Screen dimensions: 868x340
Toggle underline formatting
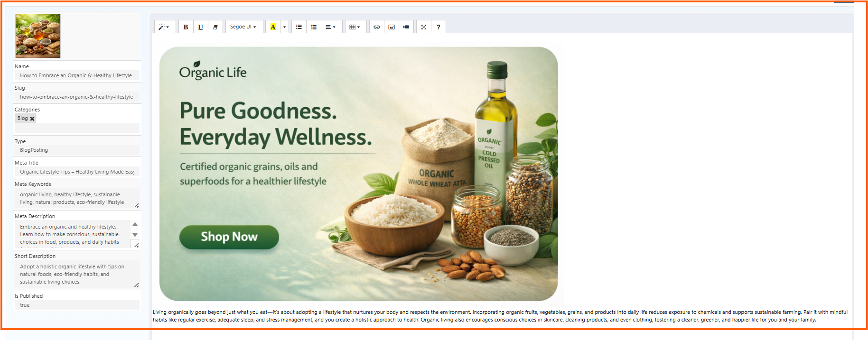click(x=201, y=27)
